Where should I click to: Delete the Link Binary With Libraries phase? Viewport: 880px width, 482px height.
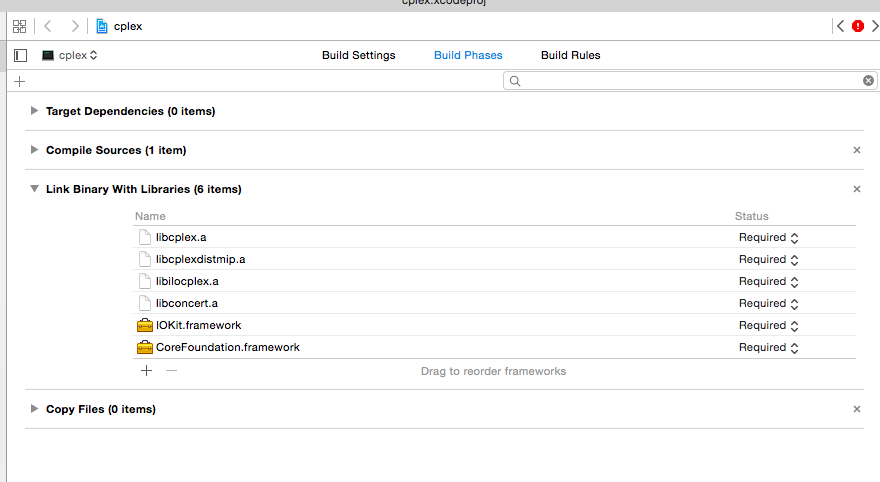(856, 189)
